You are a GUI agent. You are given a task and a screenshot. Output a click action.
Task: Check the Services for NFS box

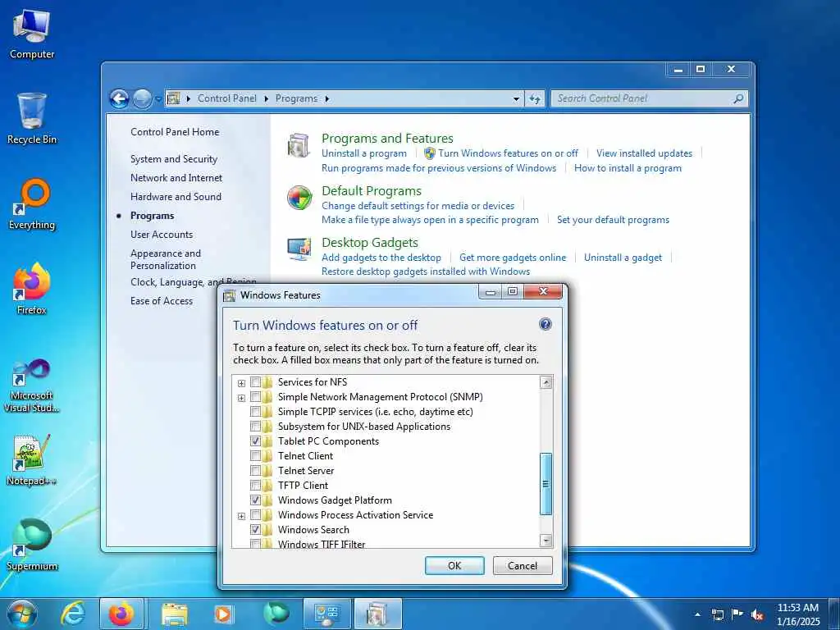pyautogui.click(x=256, y=382)
